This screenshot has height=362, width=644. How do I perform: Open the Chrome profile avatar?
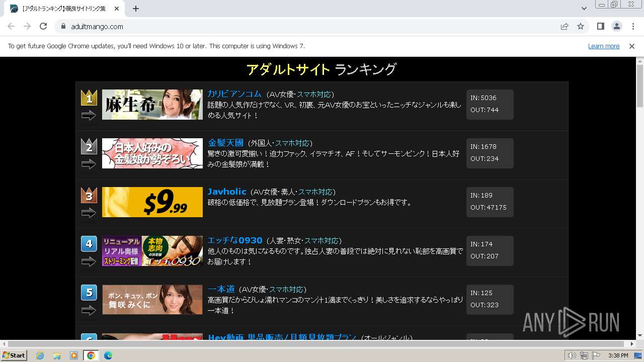tap(616, 26)
